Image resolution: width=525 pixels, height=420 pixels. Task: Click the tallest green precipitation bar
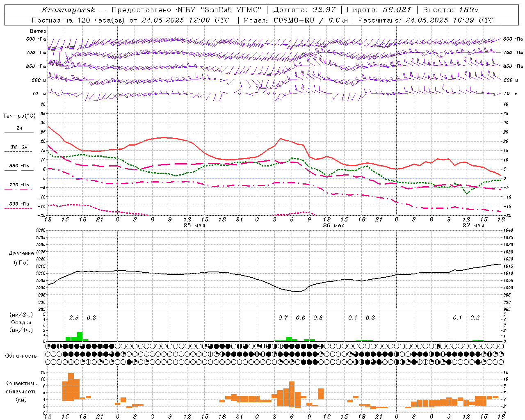80,337
